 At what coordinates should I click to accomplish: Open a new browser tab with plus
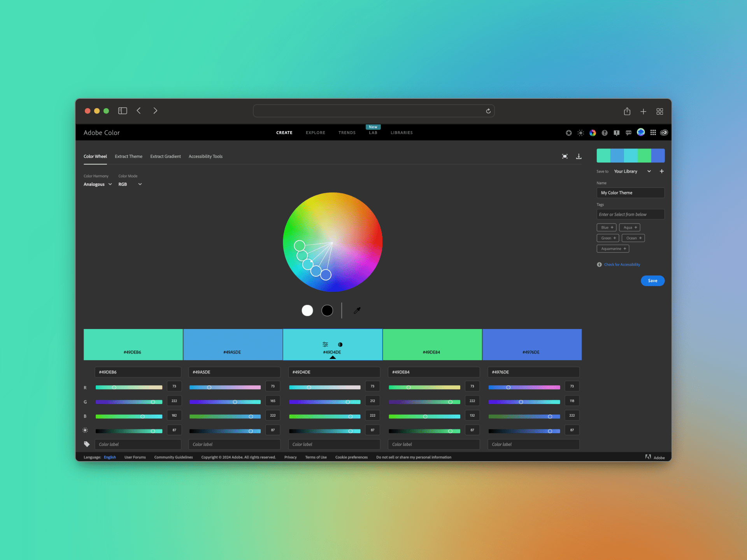click(x=644, y=112)
